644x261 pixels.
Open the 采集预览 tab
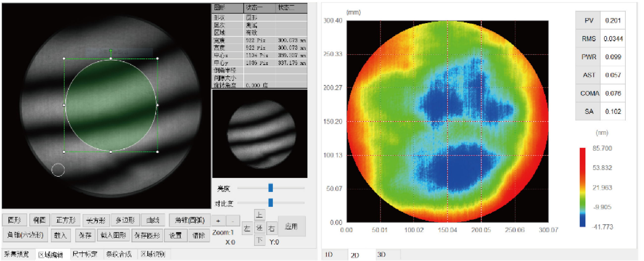(x=17, y=254)
